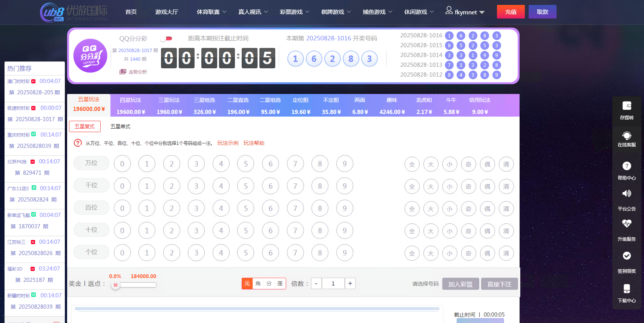Switch to the 五星单式 sub-tab
This screenshot has width=644, height=323.
click(x=120, y=126)
